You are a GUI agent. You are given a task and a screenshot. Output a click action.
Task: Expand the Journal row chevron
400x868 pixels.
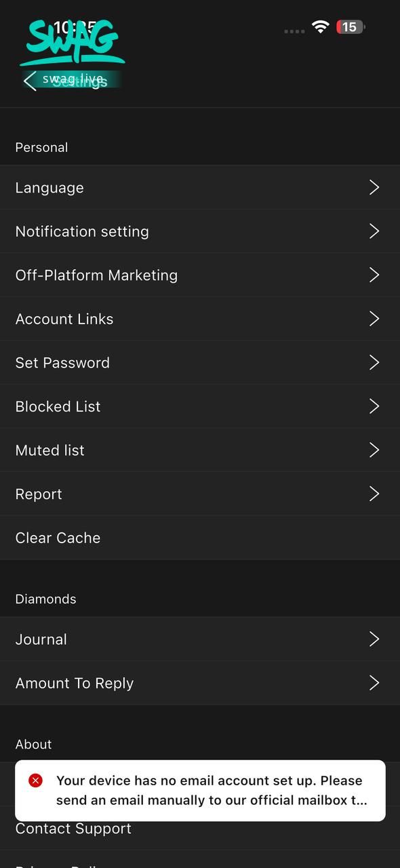coord(374,639)
